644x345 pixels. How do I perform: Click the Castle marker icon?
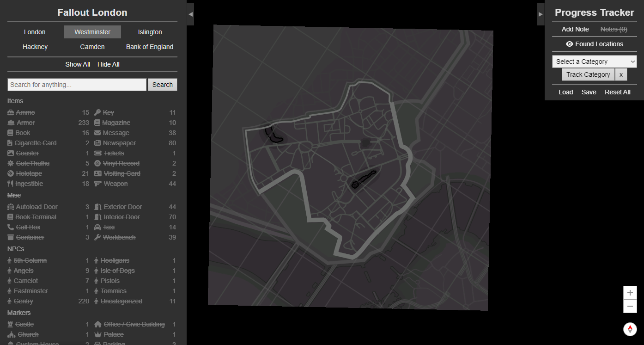point(10,324)
